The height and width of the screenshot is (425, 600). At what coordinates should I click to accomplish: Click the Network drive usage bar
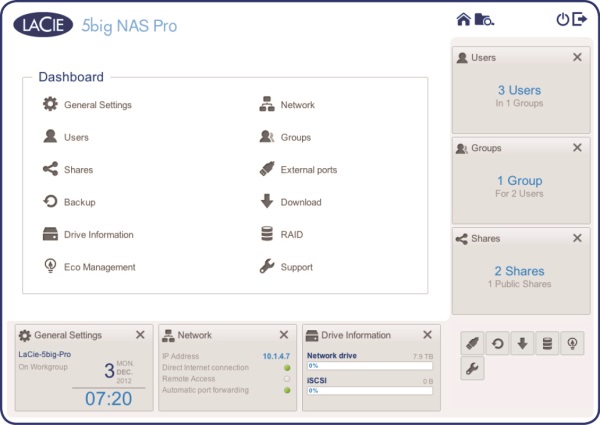(370, 366)
